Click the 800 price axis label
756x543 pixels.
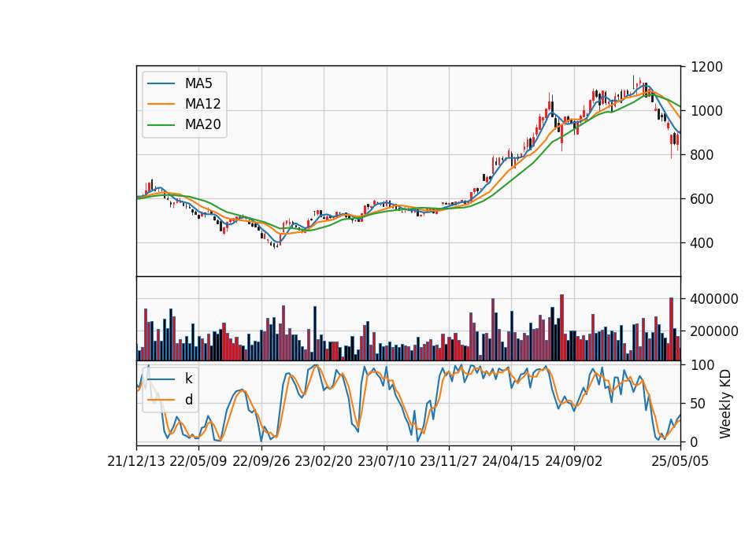pos(702,155)
